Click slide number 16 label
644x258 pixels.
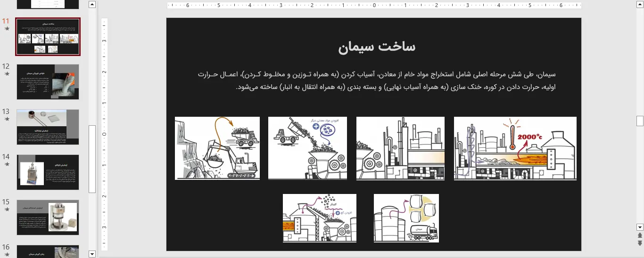click(x=6, y=247)
